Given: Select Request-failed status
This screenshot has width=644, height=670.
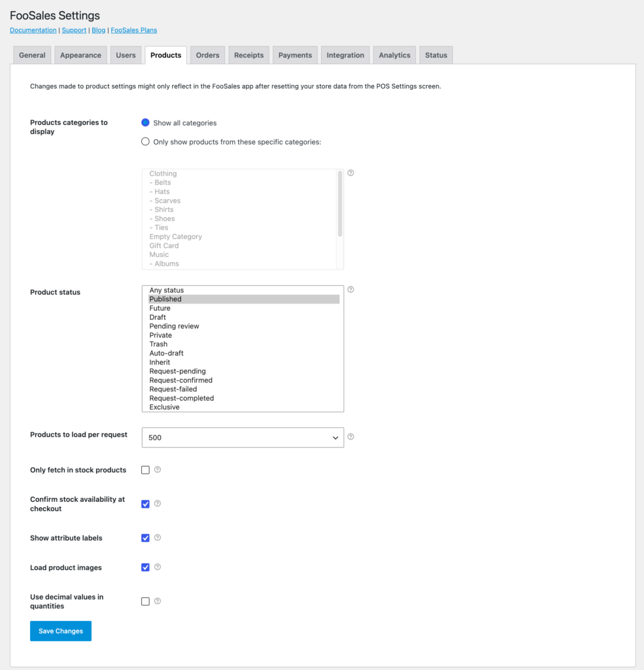Looking at the screenshot, I should pyautogui.click(x=244, y=389).
